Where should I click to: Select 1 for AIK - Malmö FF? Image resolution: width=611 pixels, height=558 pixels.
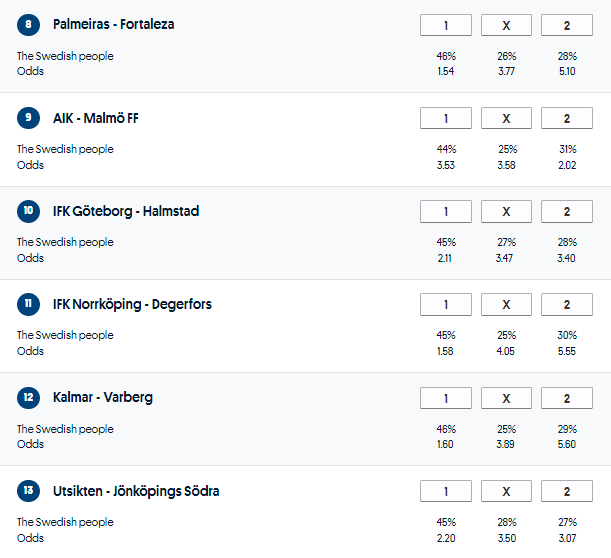coord(446,119)
